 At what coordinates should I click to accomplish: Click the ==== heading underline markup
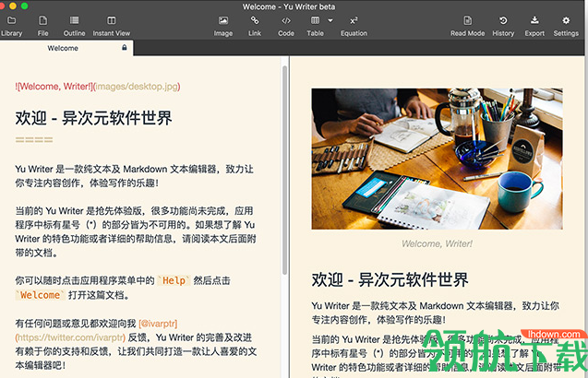pos(34,140)
